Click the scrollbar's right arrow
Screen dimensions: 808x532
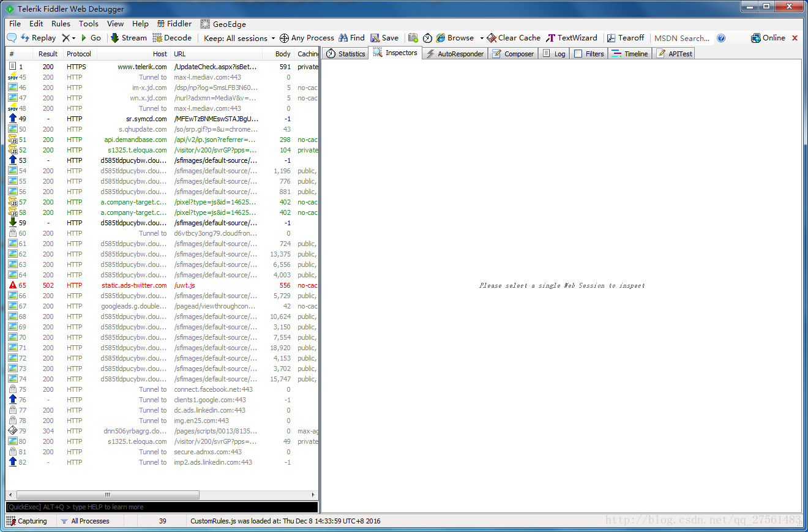pyautogui.click(x=315, y=495)
